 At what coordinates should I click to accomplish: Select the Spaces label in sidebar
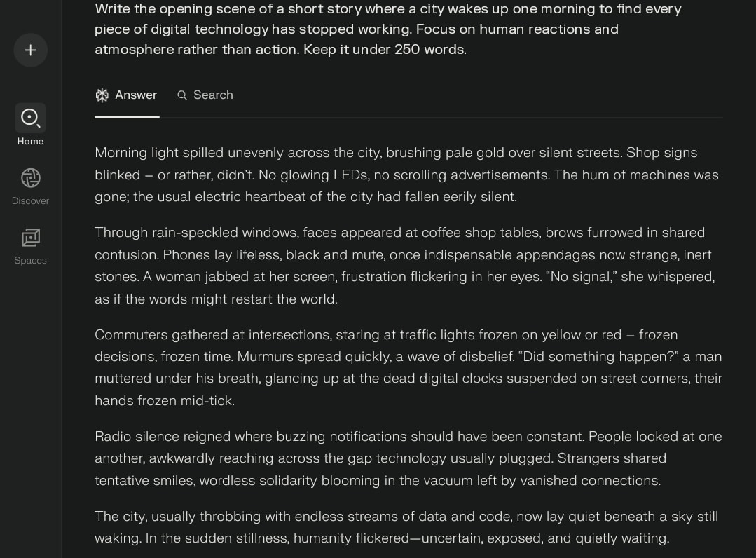(x=30, y=261)
